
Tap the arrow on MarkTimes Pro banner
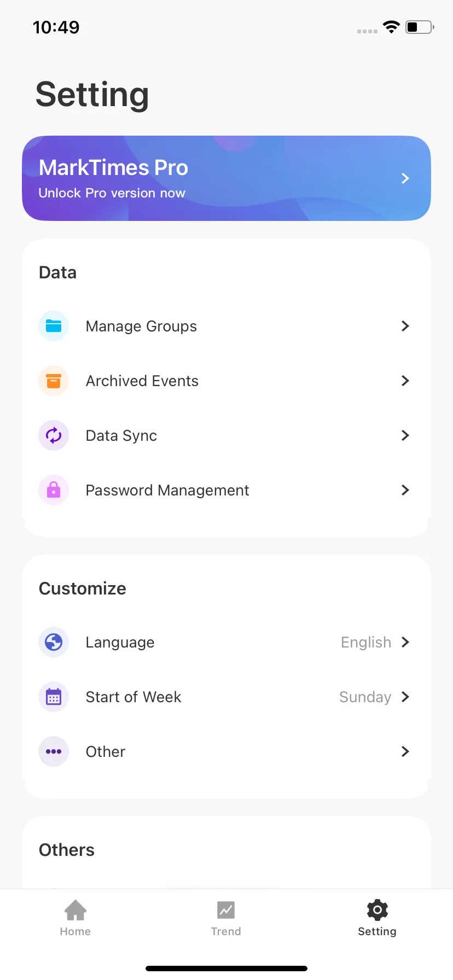click(405, 178)
